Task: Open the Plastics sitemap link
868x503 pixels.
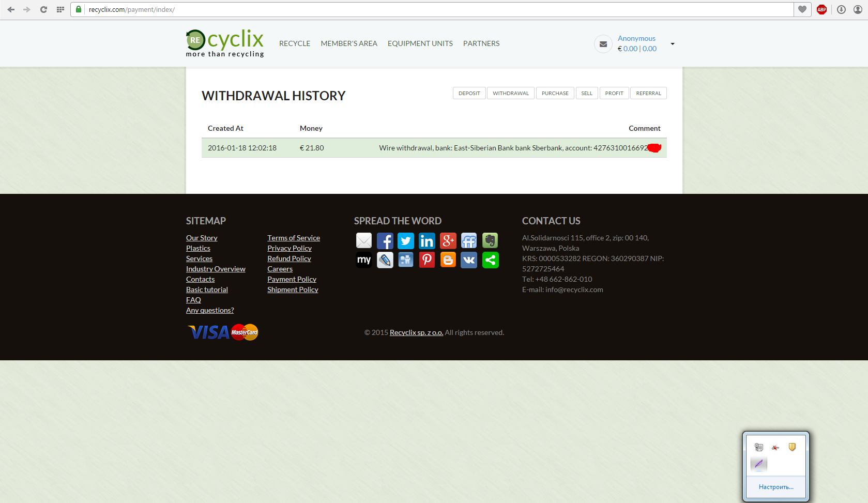Action: [198, 248]
